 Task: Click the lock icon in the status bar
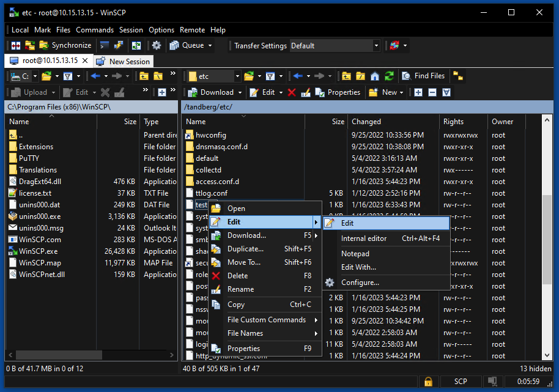point(428,382)
